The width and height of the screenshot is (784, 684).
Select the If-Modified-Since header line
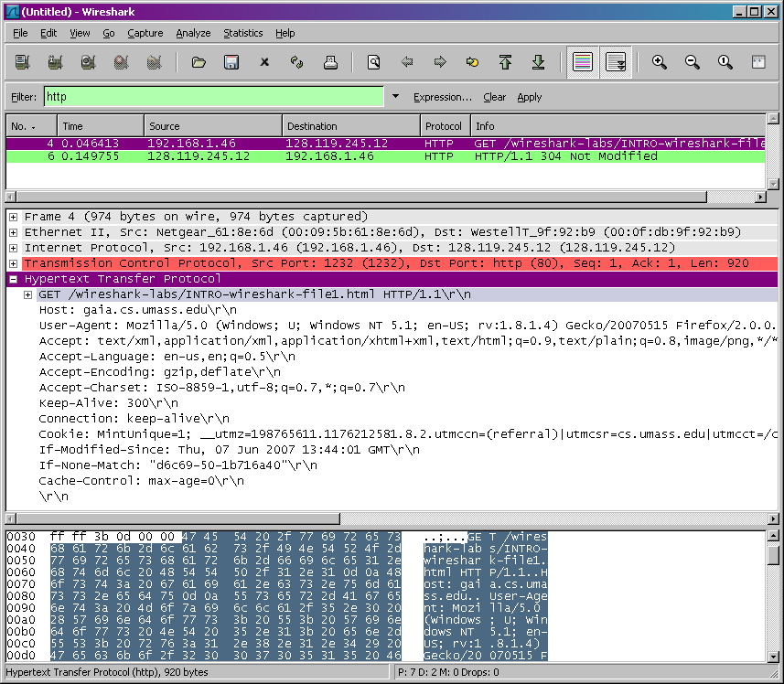229,450
